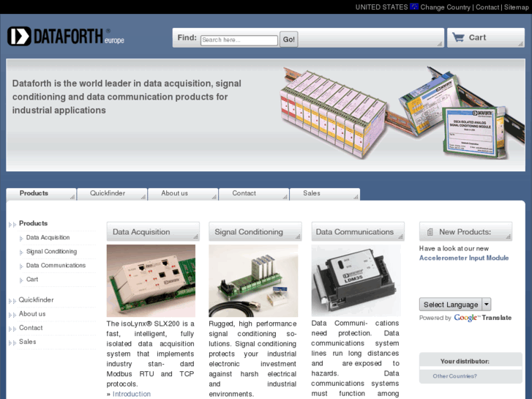Select Data Communications in sidebar tree
Viewport: 532px width, 399px height.
point(56,265)
